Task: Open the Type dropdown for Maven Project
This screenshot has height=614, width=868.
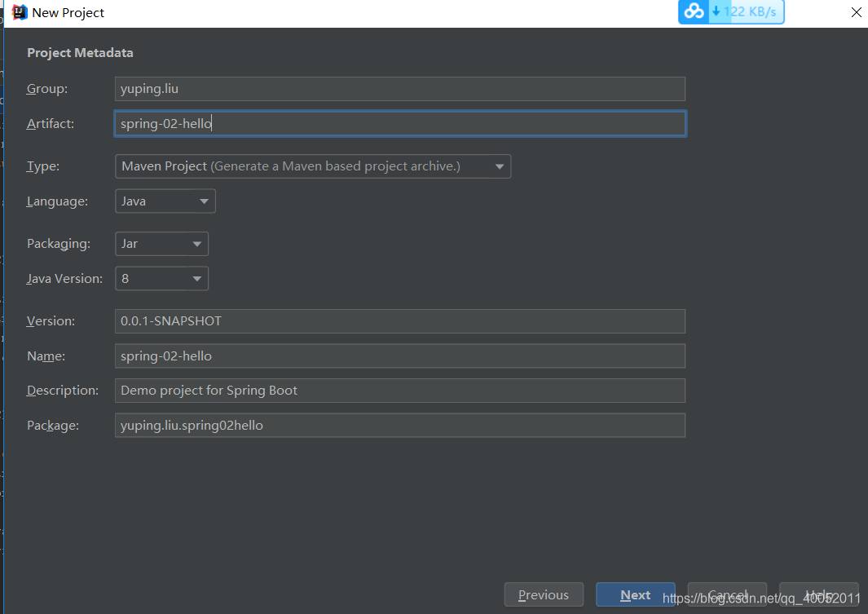Action: coord(313,166)
